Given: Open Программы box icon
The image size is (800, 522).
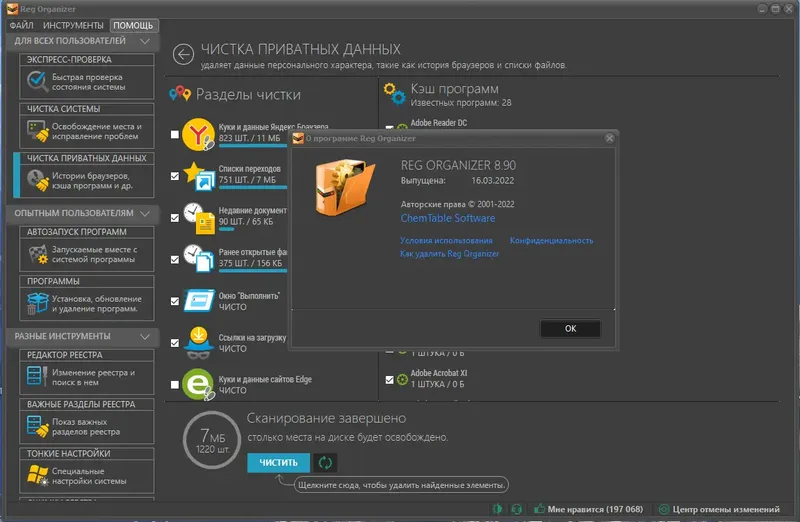Looking at the screenshot, I should [x=38, y=303].
